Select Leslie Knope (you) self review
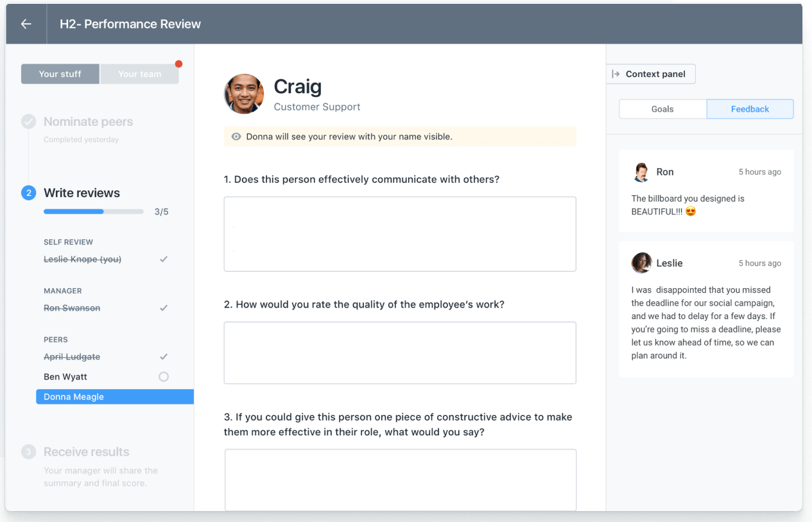Image resolution: width=812 pixels, height=522 pixels. (x=82, y=259)
